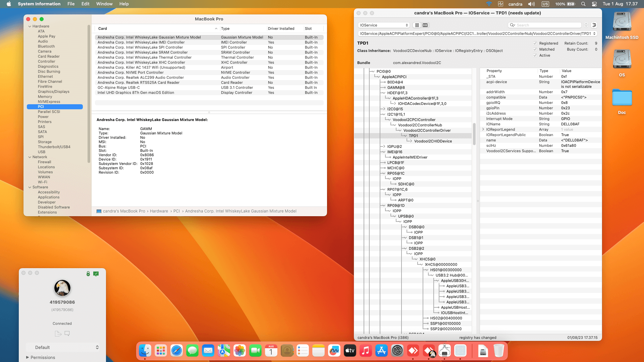The image size is (644, 362).
Task: Open Machintosh SSD drive on desktop
Action: (622, 26)
